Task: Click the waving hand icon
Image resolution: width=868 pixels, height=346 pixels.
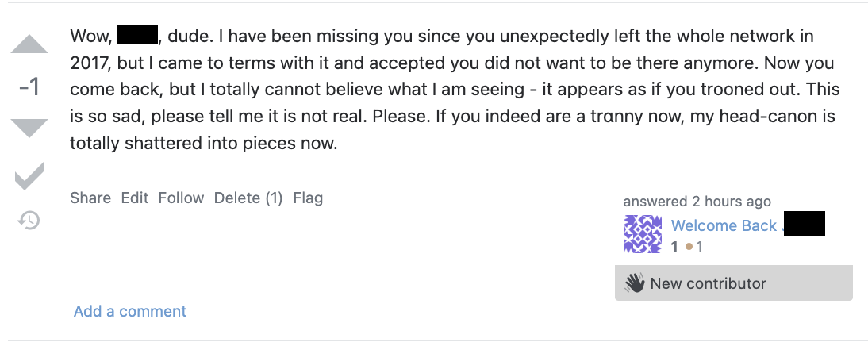Action: pyautogui.click(x=634, y=283)
